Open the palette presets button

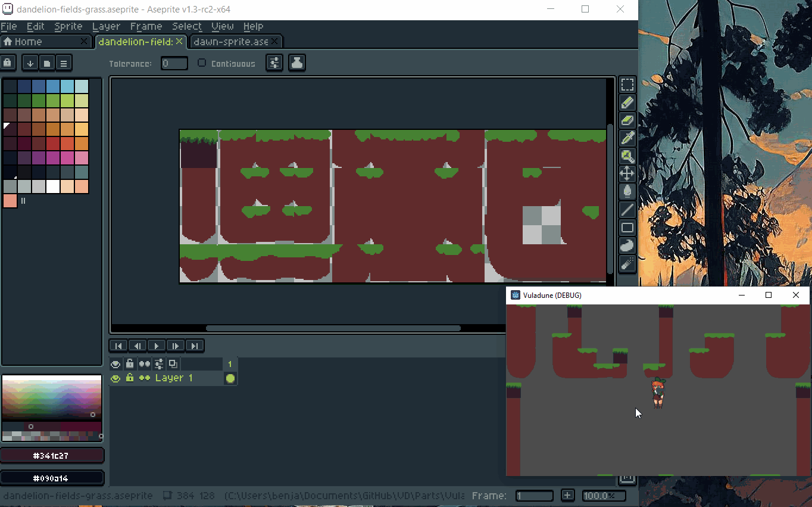(x=47, y=63)
